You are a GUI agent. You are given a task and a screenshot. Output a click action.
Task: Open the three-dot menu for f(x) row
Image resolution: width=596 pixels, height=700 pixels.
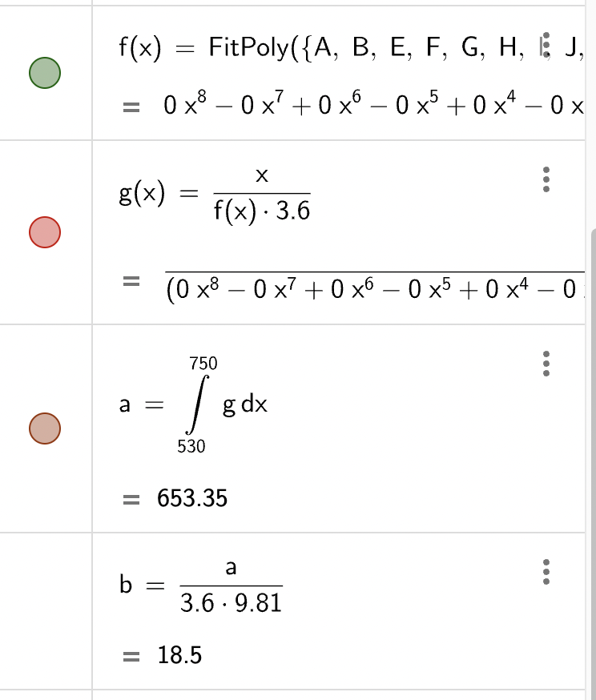coord(546,45)
